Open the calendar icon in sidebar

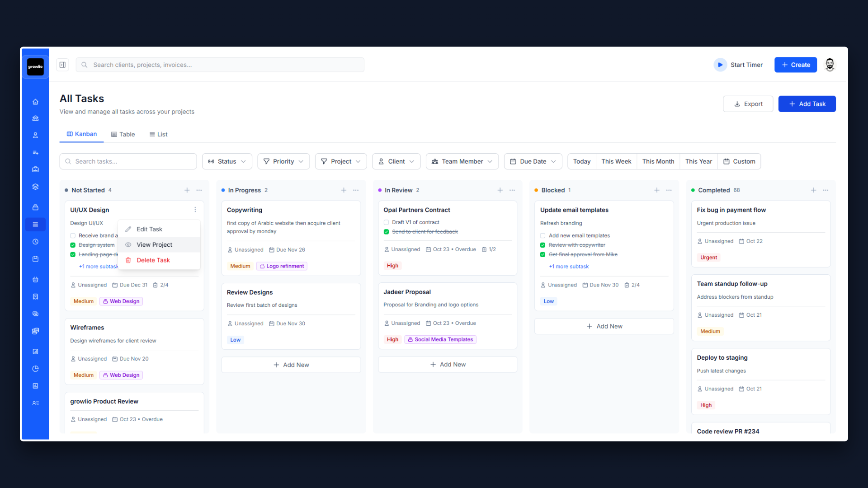click(x=35, y=258)
